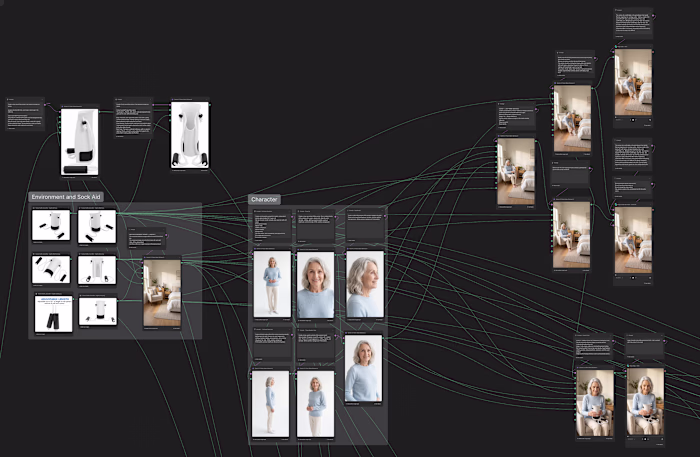700x457 pixels.
Task: Open the three-quarter upper-body portrait of the woman
Action: [x=363, y=369]
